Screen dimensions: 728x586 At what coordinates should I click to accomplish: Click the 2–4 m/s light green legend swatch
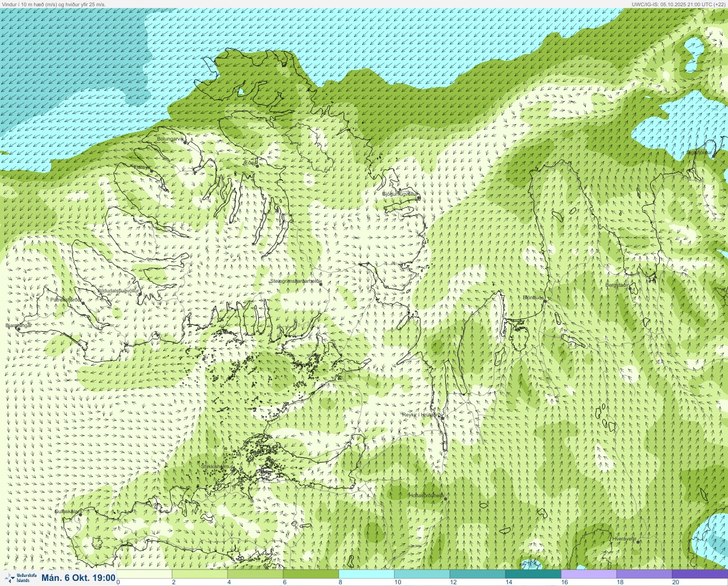[200, 574]
